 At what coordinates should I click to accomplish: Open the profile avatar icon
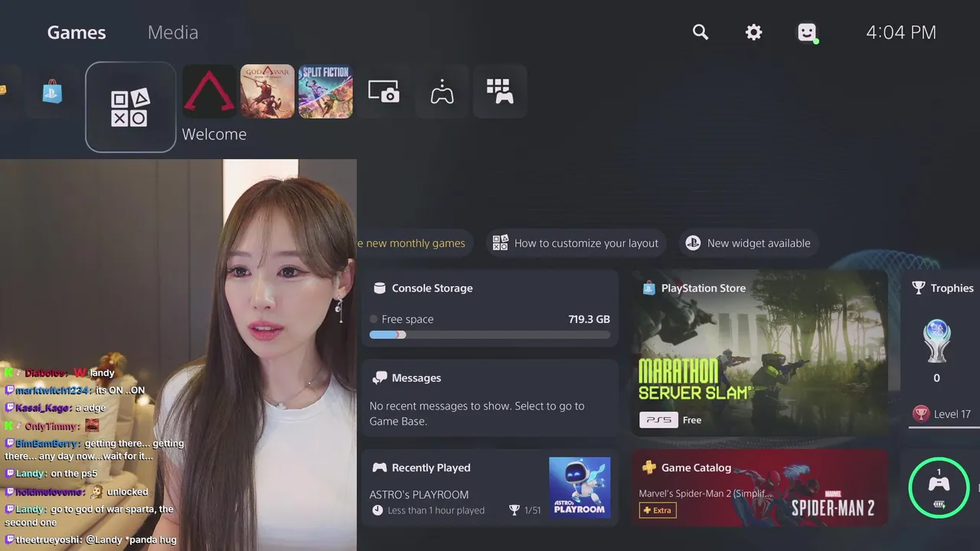point(807,32)
